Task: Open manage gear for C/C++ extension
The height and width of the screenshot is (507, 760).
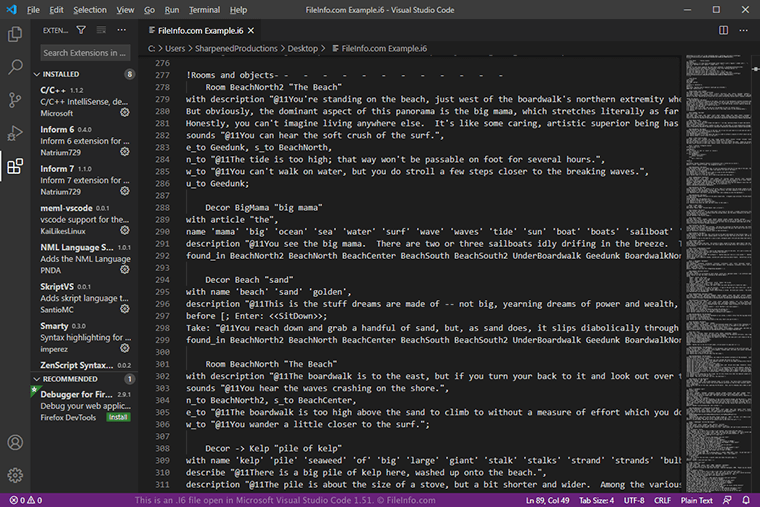Action: click(125, 113)
